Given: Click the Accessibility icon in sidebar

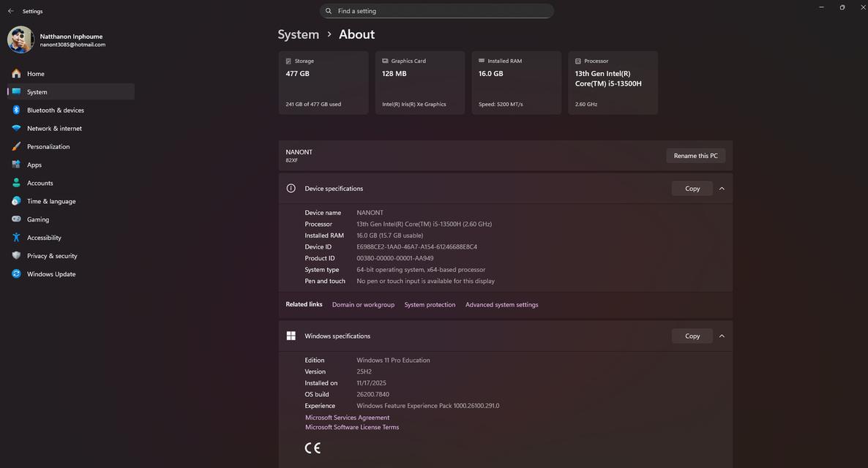Looking at the screenshot, I should pyautogui.click(x=16, y=238).
